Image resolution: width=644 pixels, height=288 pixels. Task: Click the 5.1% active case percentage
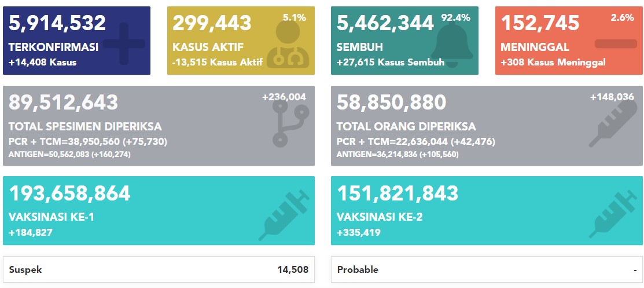295,18
